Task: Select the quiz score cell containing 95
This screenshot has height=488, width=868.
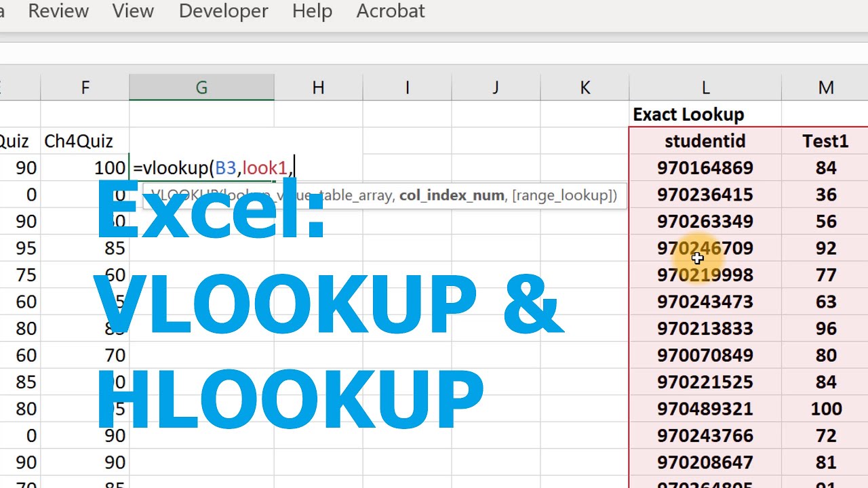Action: tap(20, 248)
